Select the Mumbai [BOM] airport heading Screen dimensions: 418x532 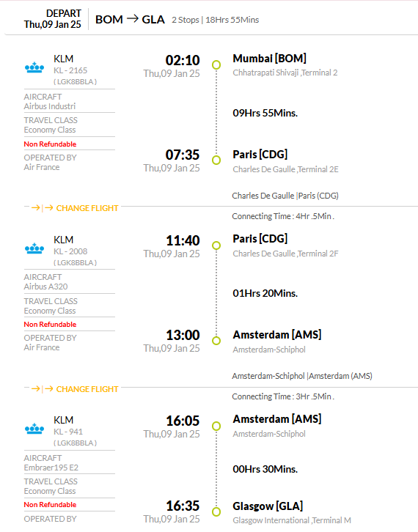[269, 59]
